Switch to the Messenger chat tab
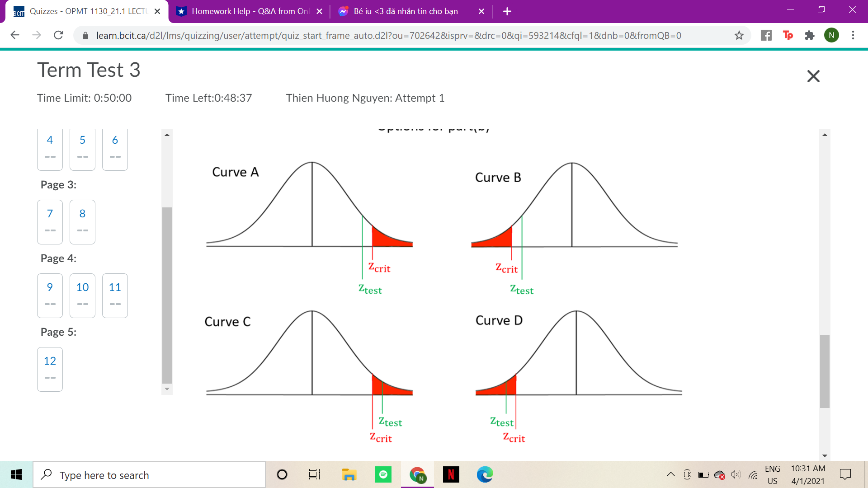868x488 pixels. point(405,11)
